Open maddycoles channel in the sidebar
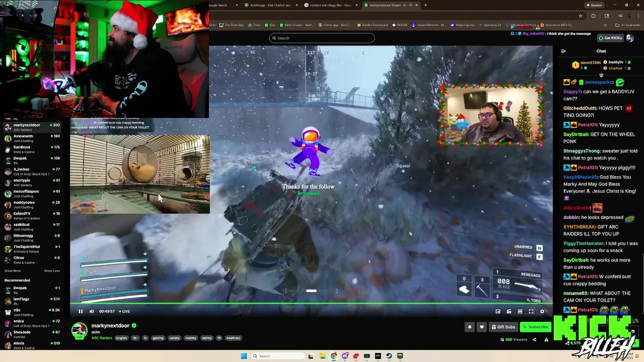 (32, 205)
